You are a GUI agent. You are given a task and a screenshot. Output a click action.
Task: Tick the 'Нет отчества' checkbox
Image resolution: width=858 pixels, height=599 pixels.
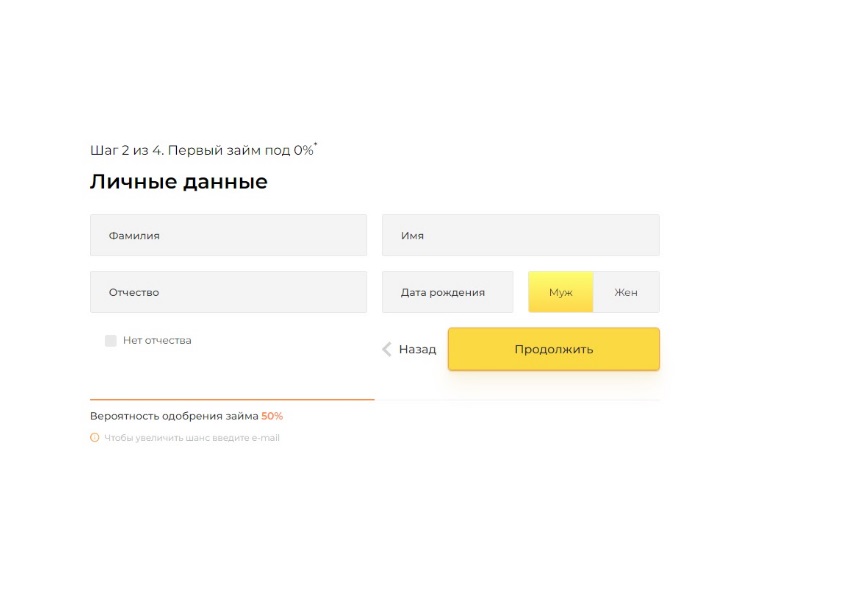point(111,341)
